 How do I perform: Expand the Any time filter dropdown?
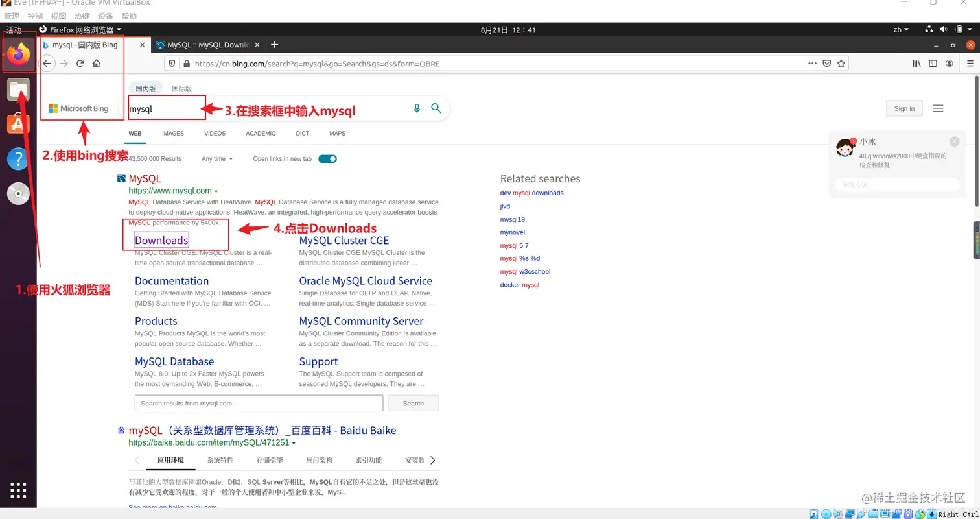(217, 159)
